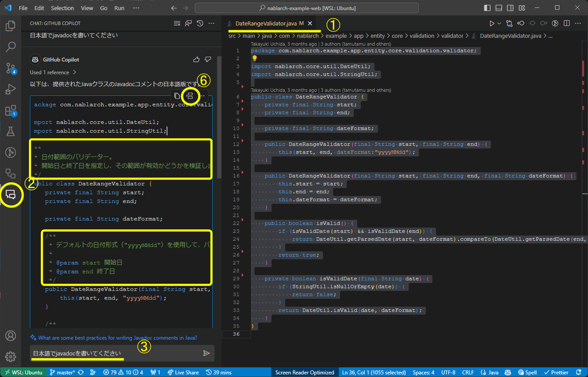
Task: Open Run and Debug view
Action: coord(10,89)
